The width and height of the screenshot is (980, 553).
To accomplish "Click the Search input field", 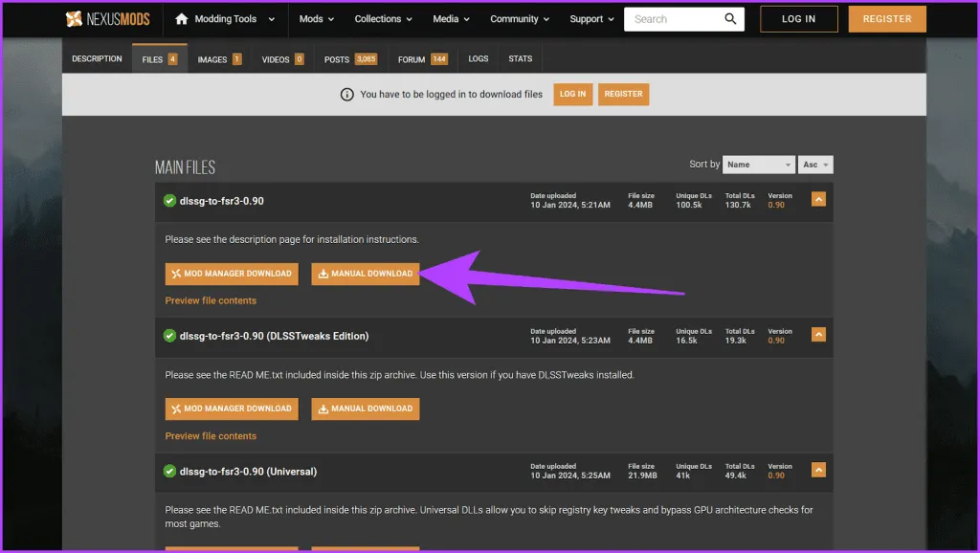I will [x=675, y=19].
